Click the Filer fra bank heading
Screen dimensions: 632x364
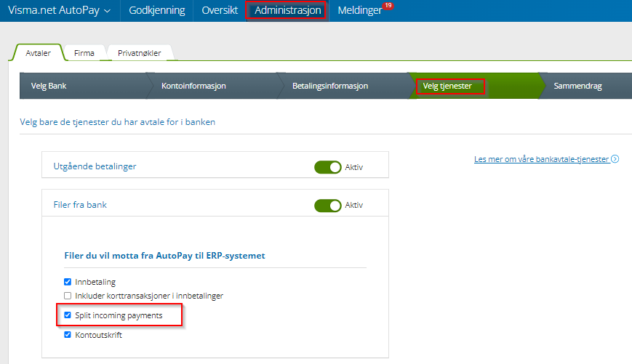pos(80,205)
